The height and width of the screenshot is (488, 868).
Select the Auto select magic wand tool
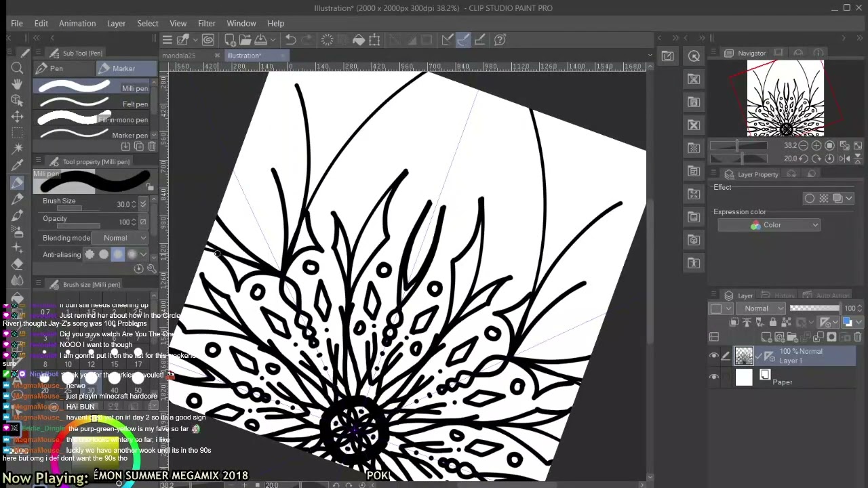[x=18, y=148]
